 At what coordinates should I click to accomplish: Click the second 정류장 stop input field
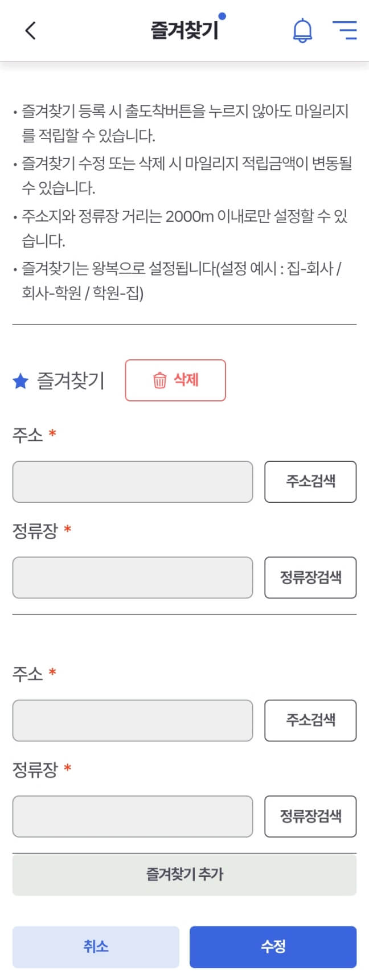(132, 816)
